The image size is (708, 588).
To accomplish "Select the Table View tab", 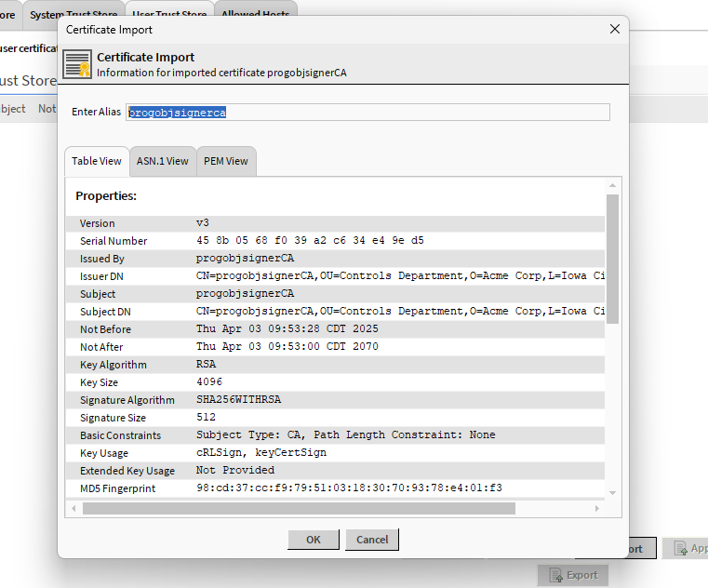I will click(x=97, y=161).
